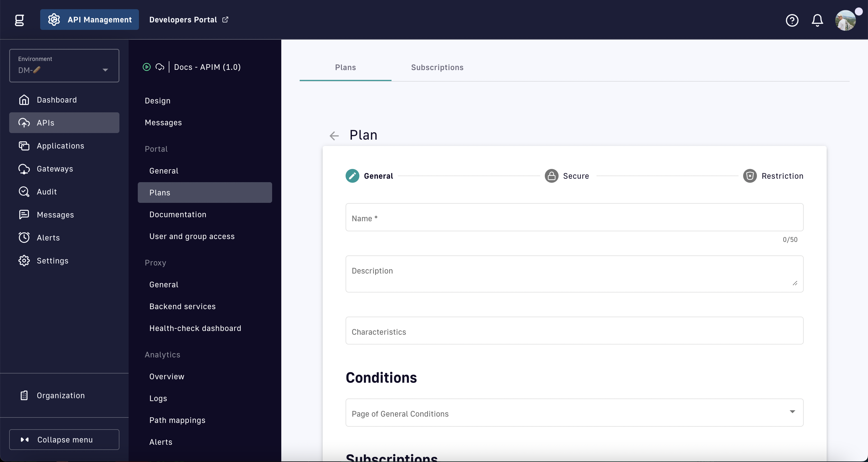This screenshot has height=462, width=868.
Task: Click the Audit magnifier icon
Action: point(24,192)
